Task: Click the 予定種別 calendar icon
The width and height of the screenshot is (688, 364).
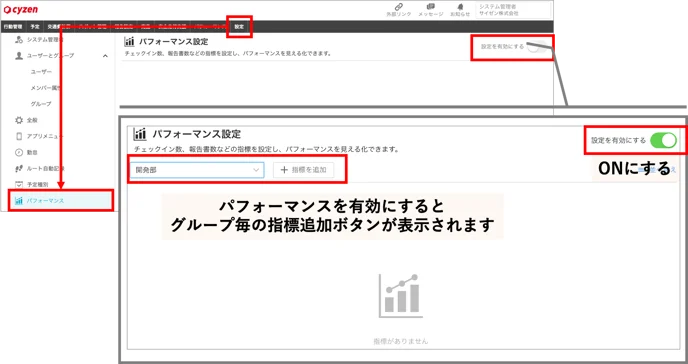Action: [19, 185]
